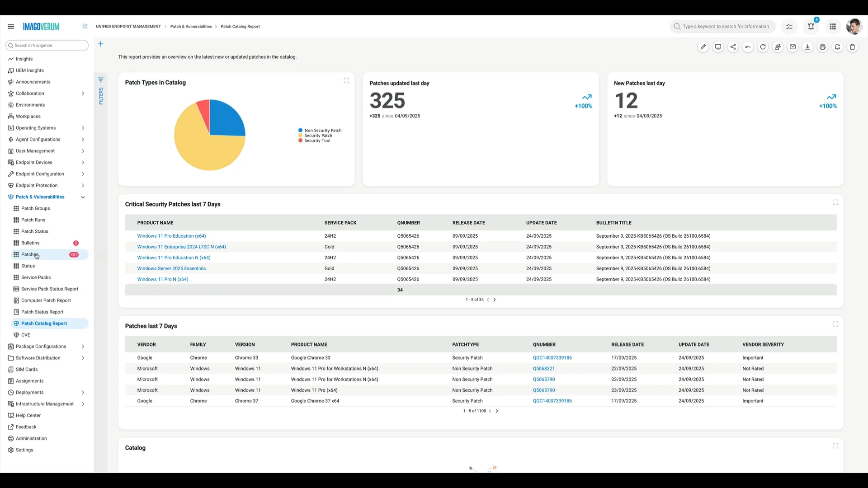Click Patch & Vulnerabilities breadcrumb
868x488 pixels.
(191, 27)
